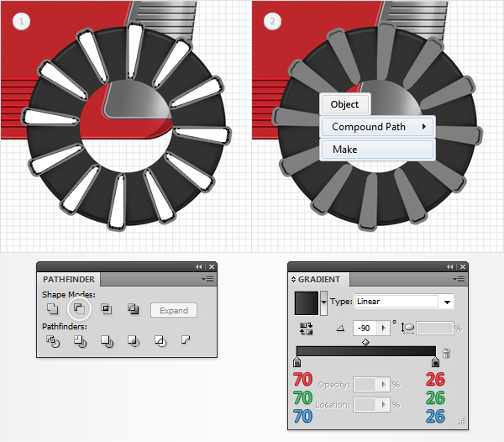
Task: Open the angle value flyout arrow
Action: (384, 329)
